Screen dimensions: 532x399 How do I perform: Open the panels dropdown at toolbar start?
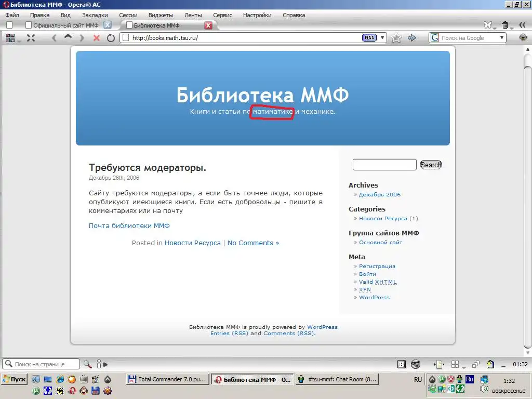[x=11, y=38]
